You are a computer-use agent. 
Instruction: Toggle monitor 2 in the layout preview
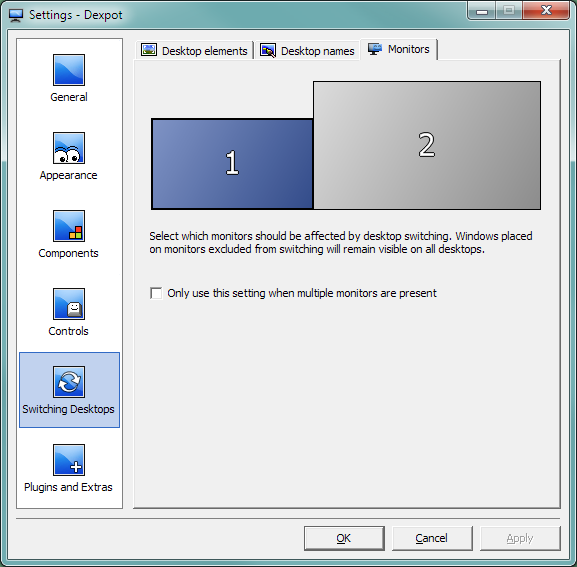click(x=427, y=145)
